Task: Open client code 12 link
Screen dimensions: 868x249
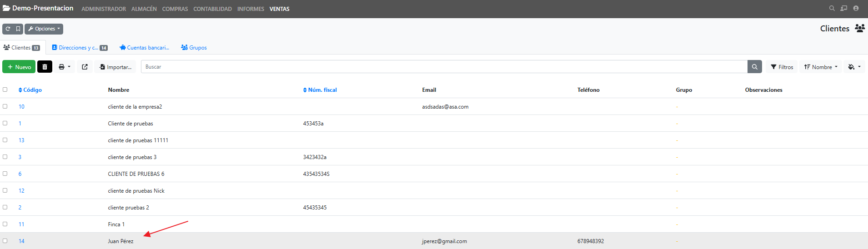Action: pyautogui.click(x=21, y=191)
